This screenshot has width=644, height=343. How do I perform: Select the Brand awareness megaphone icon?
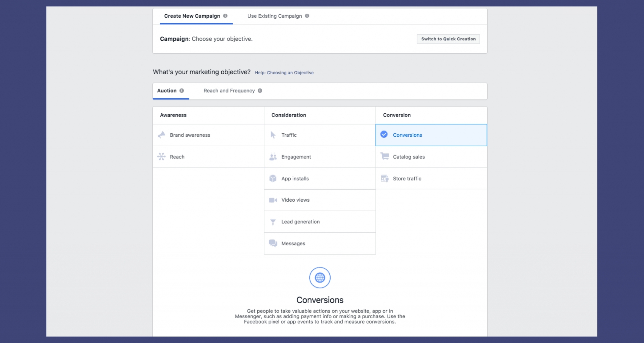[162, 135]
